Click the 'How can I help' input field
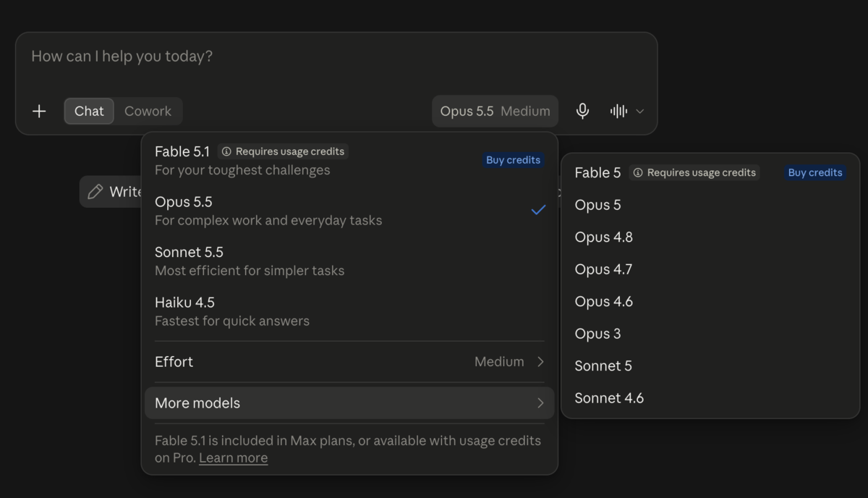 click(x=336, y=56)
